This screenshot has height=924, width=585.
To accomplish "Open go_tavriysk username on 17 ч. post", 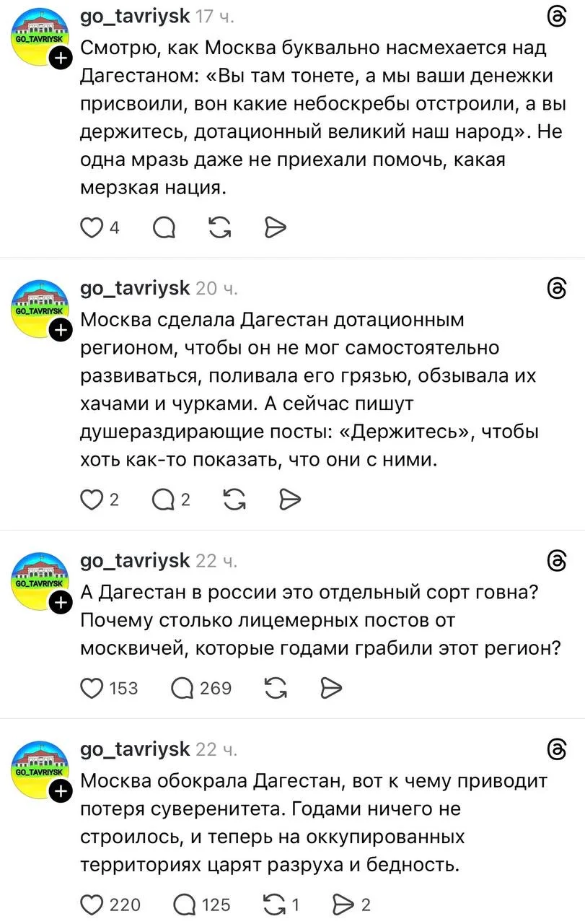I will point(135,15).
